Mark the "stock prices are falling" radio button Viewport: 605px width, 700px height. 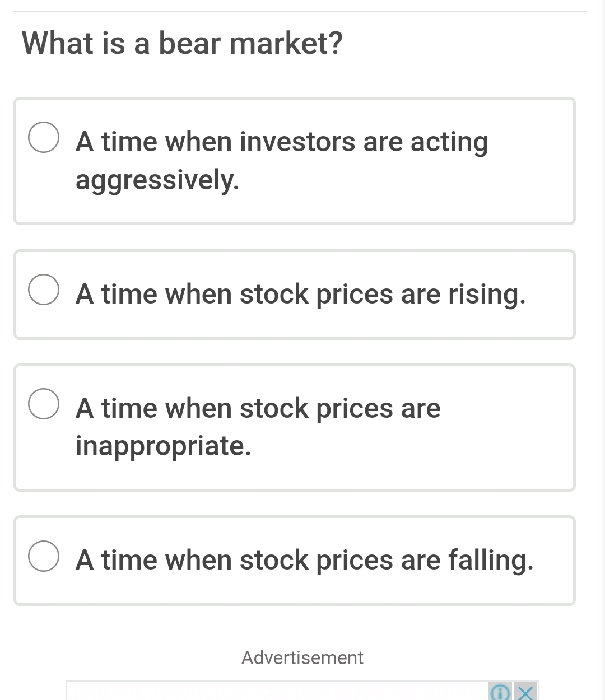click(44, 556)
